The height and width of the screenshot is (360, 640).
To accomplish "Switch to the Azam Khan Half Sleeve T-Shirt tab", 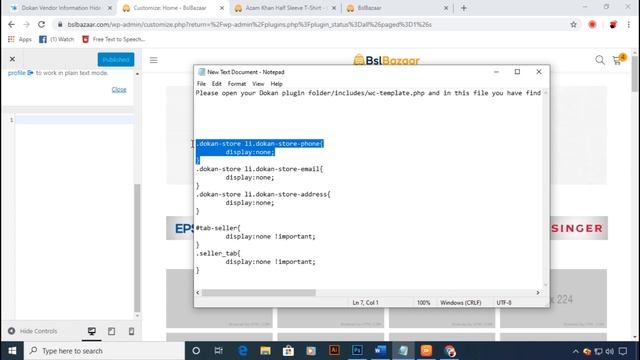I will [x=286, y=8].
